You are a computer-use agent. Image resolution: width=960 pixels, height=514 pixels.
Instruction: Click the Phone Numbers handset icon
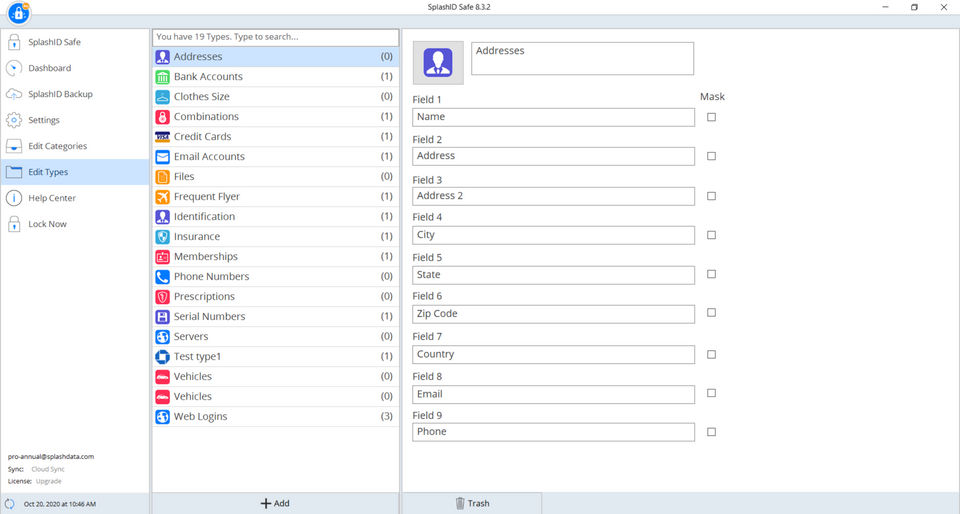162,277
